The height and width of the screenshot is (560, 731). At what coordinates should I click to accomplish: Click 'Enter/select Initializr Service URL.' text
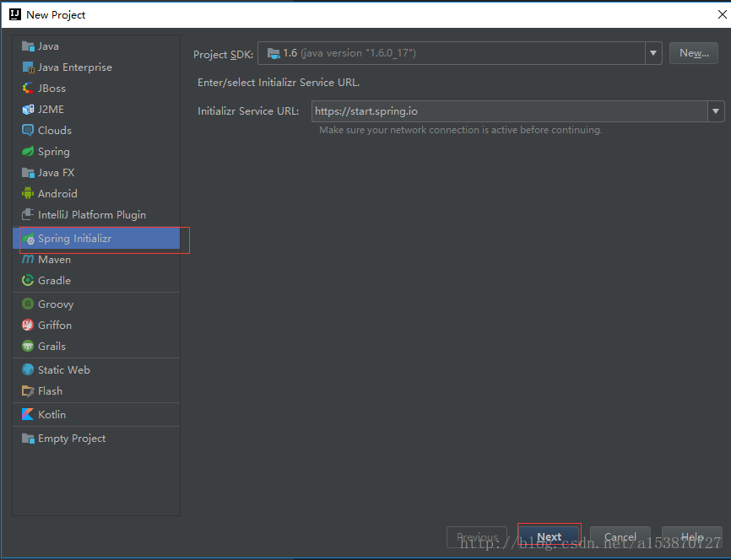tap(279, 83)
